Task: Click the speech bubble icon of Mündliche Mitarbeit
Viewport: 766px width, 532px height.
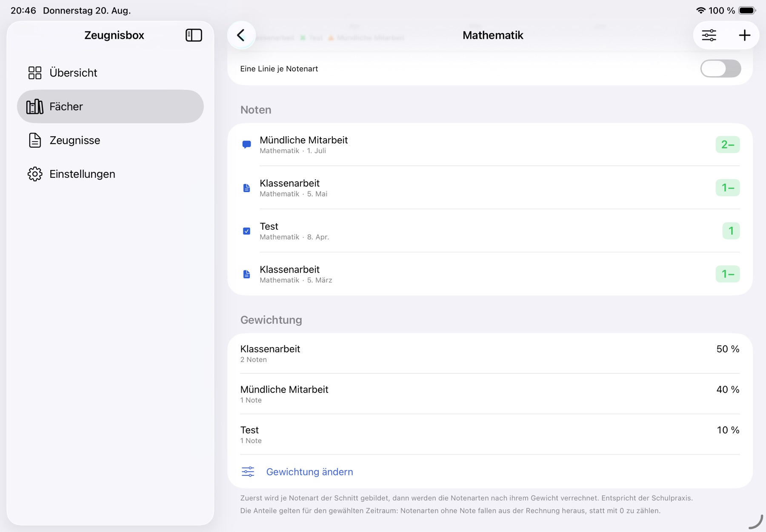Action: pos(246,145)
